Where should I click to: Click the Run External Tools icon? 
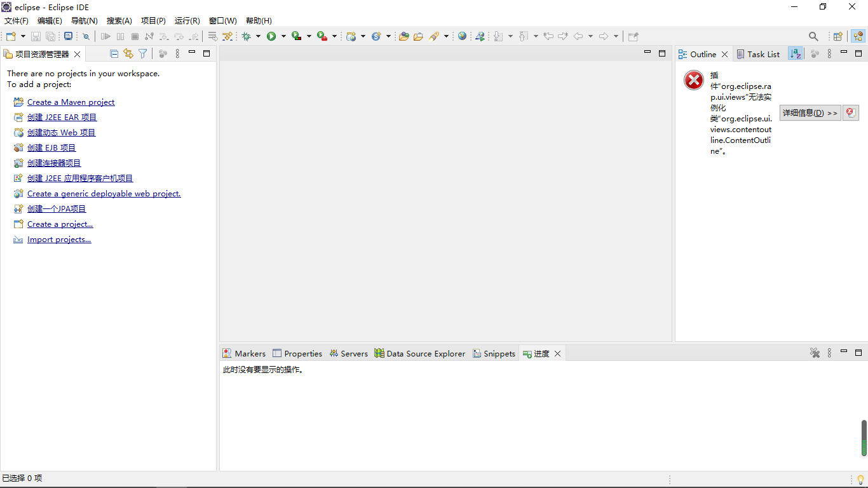(x=322, y=36)
